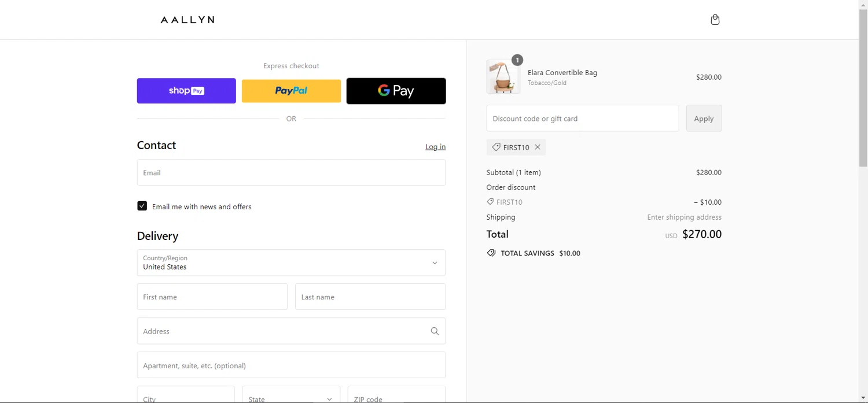Screen dimensions: 868x403
Task: Open the shopping bag cart icon
Action: tap(715, 20)
